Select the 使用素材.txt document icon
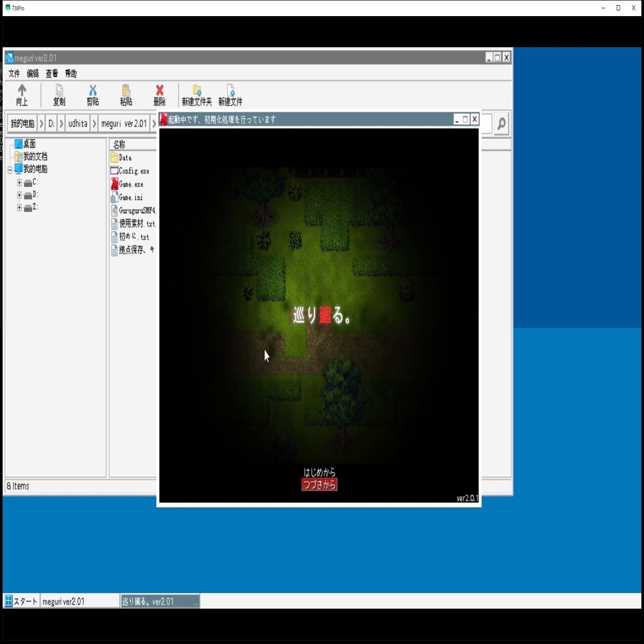This screenshot has width=644, height=644. 114,224
